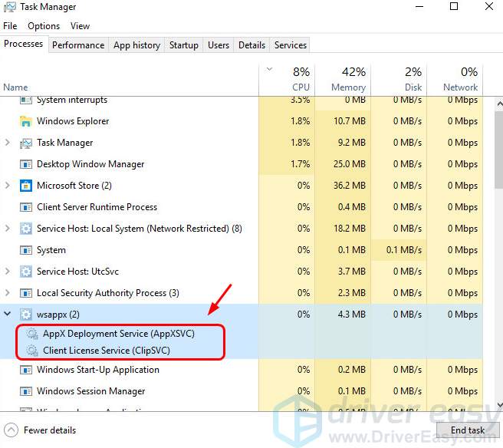
Task: Select the Windows Session Manager row
Action: click(x=90, y=391)
